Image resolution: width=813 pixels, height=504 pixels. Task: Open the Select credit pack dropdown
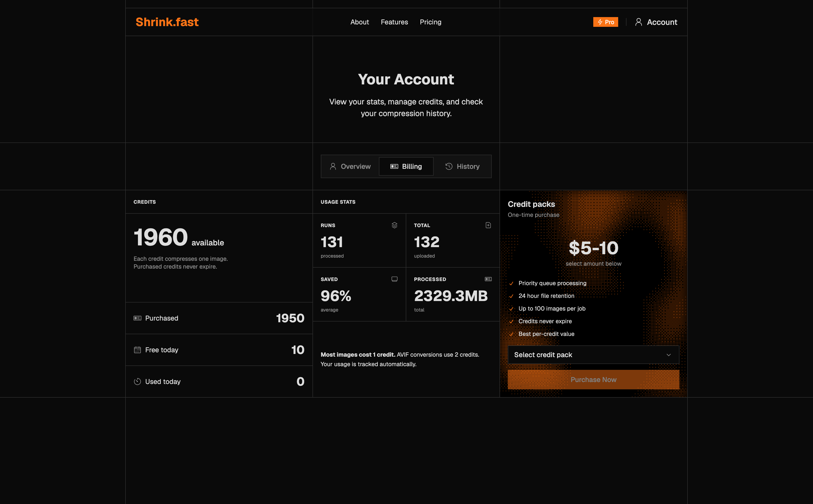click(x=593, y=355)
